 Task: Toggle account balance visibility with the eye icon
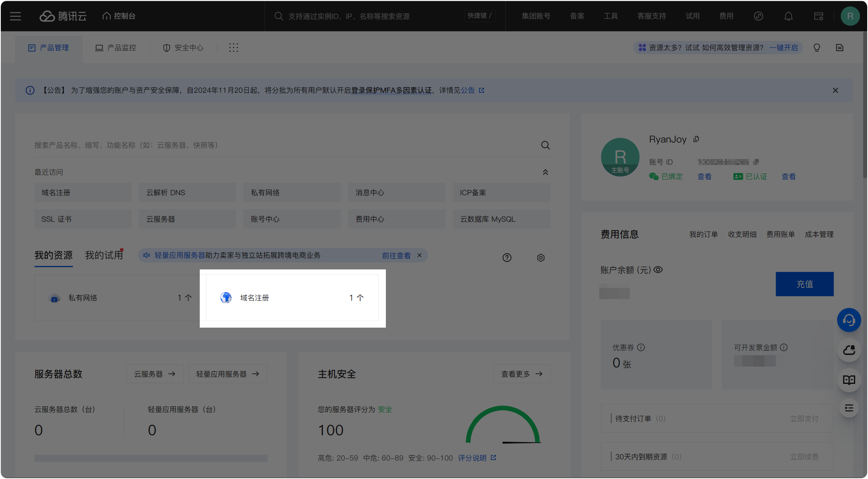658,270
